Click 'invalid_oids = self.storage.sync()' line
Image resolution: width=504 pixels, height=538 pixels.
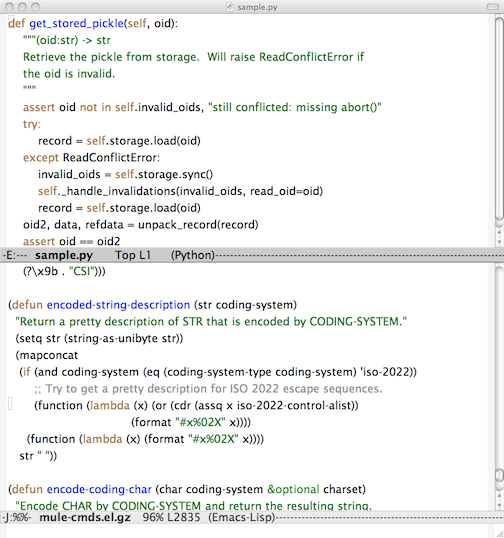[126, 175]
